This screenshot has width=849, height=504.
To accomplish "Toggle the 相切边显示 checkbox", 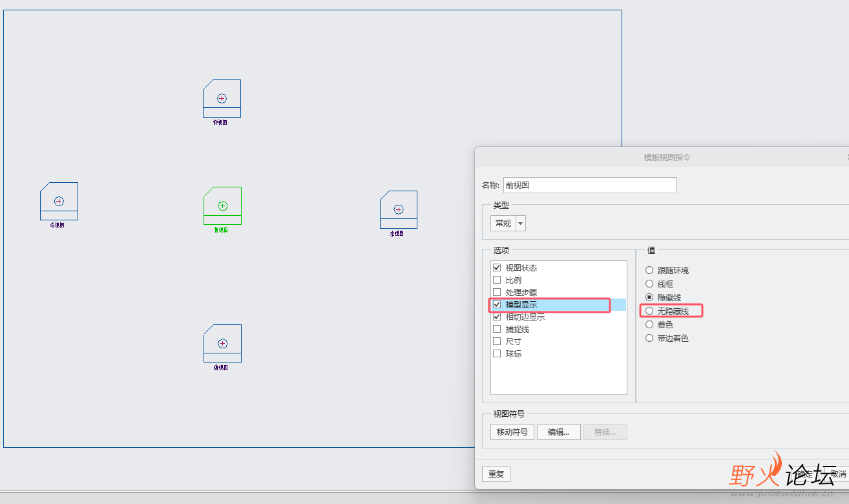I will point(497,317).
